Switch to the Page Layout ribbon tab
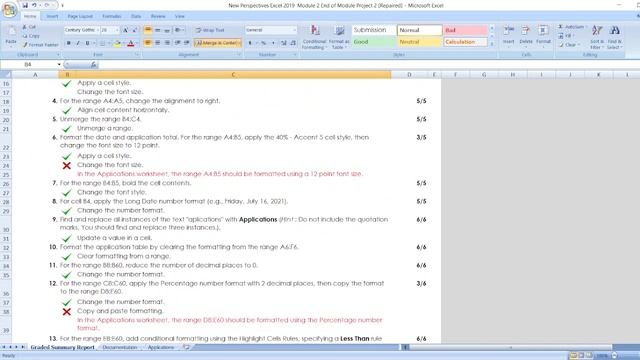Viewport: 640px width, 360px height. click(80, 16)
